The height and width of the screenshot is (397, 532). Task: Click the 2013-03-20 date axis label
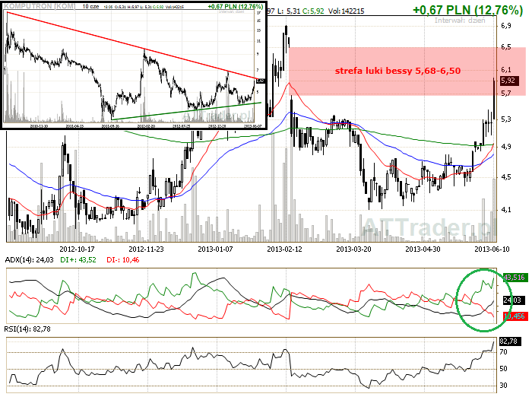click(x=353, y=249)
